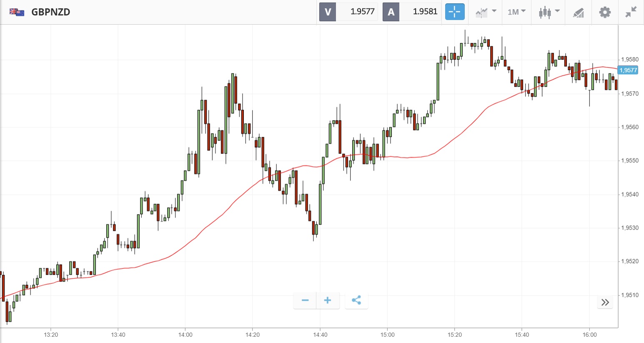The width and height of the screenshot is (644, 343).
Task: Share the chart via share icon
Action: pos(356,300)
